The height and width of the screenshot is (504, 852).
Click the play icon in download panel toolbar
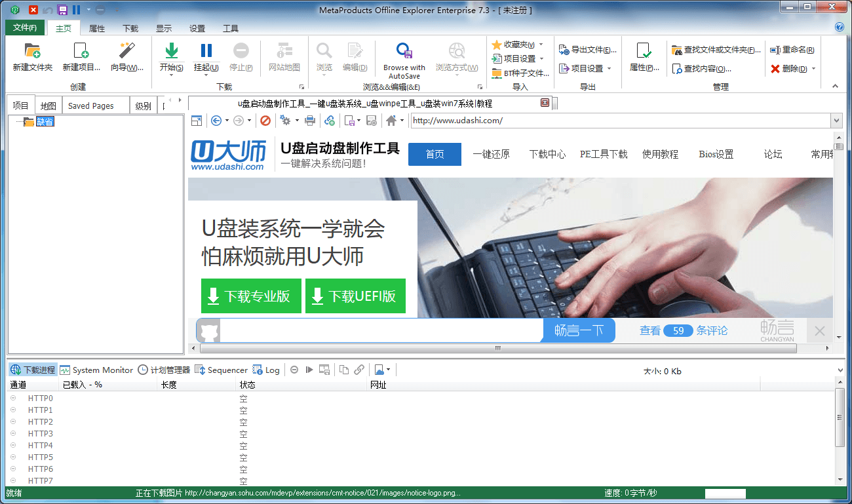[309, 370]
